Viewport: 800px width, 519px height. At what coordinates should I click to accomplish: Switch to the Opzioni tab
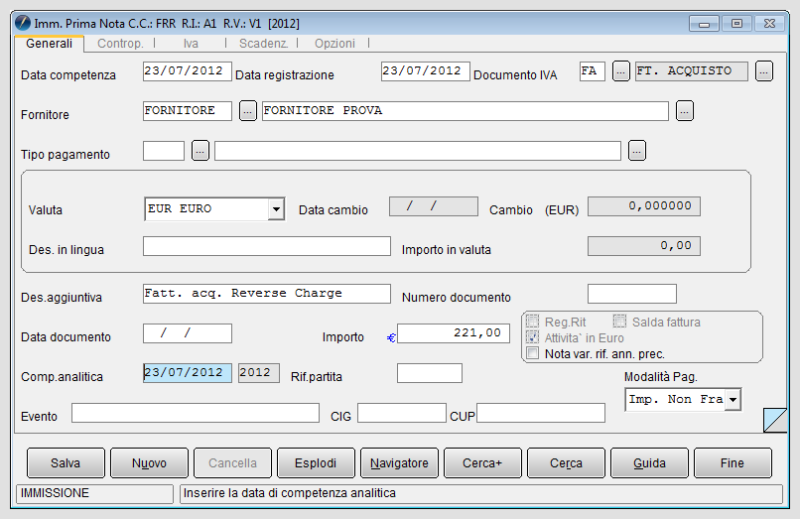coord(335,43)
